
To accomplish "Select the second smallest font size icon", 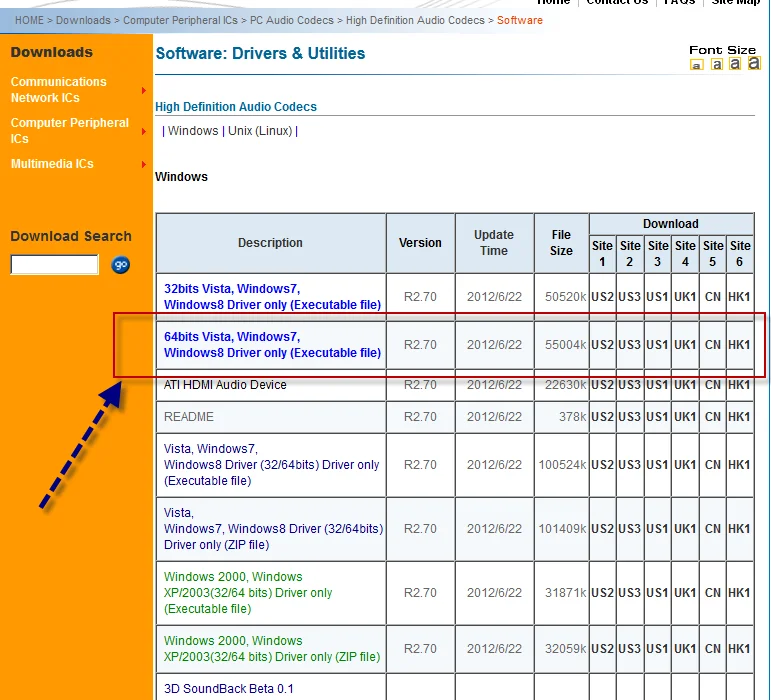I will 716,65.
